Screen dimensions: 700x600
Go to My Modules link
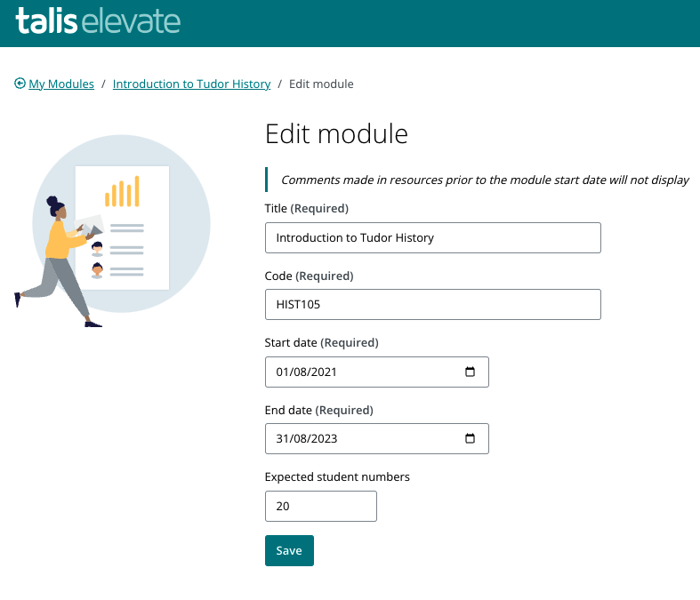pos(61,84)
